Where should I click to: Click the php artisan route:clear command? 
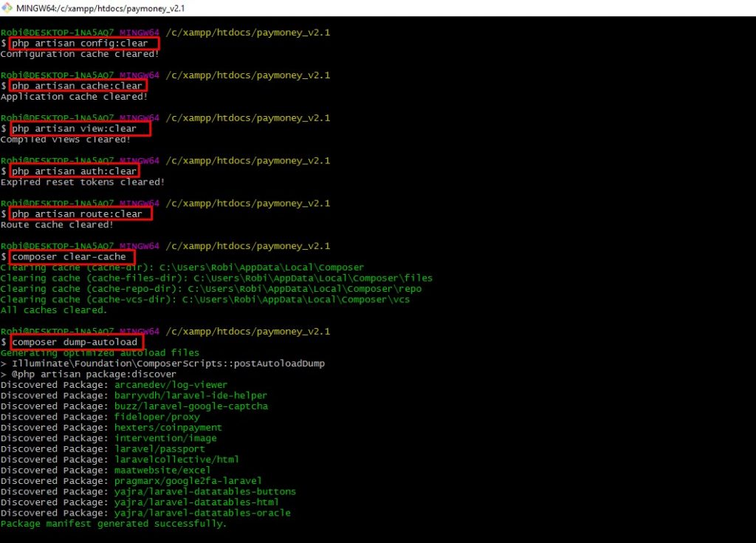click(x=77, y=214)
